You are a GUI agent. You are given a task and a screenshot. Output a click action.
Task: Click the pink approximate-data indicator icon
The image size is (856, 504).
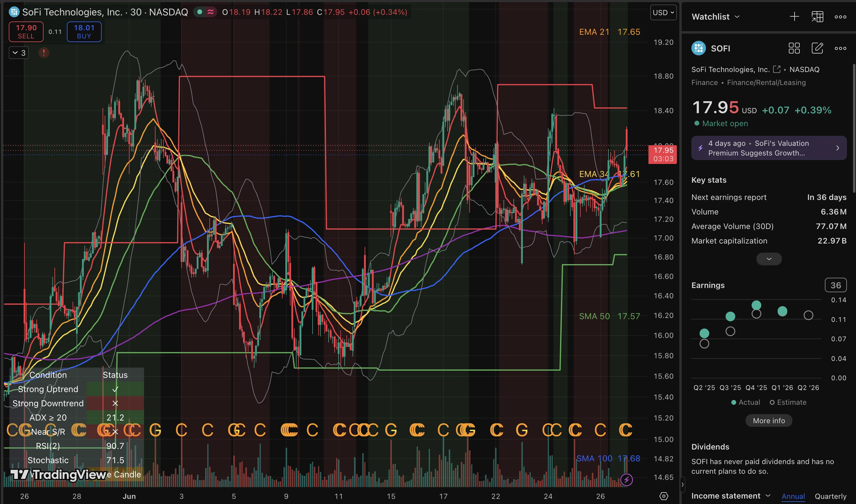(x=211, y=12)
